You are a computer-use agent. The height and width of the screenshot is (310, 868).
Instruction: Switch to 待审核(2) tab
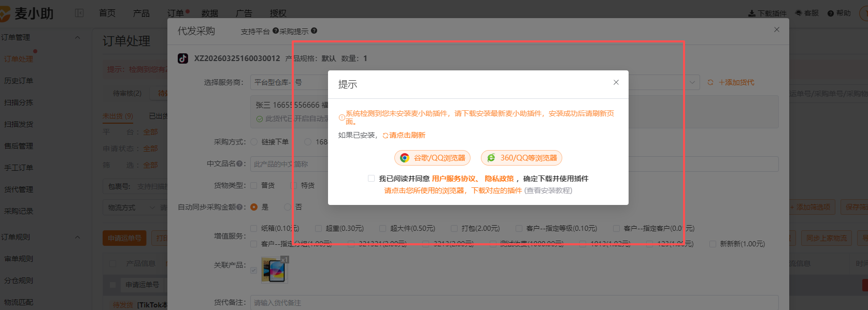pyautogui.click(x=127, y=93)
